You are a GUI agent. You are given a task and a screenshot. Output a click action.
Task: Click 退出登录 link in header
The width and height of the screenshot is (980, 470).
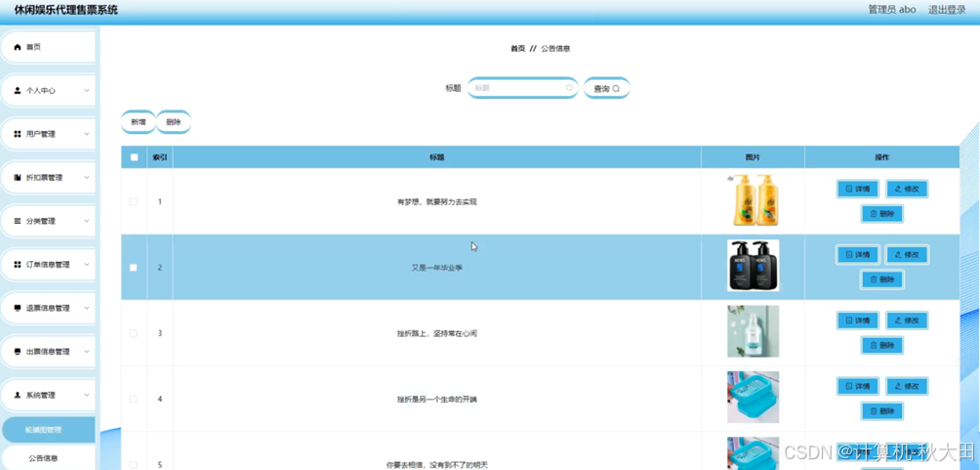(x=947, y=10)
